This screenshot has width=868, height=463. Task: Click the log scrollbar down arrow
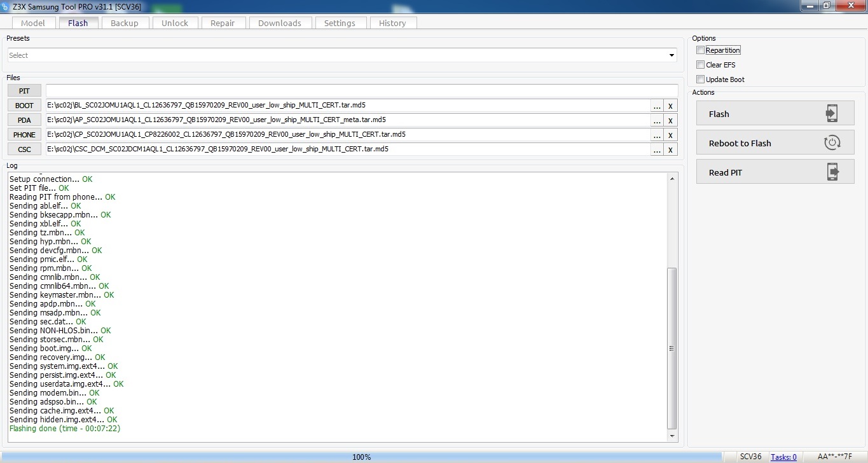(x=672, y=436)
